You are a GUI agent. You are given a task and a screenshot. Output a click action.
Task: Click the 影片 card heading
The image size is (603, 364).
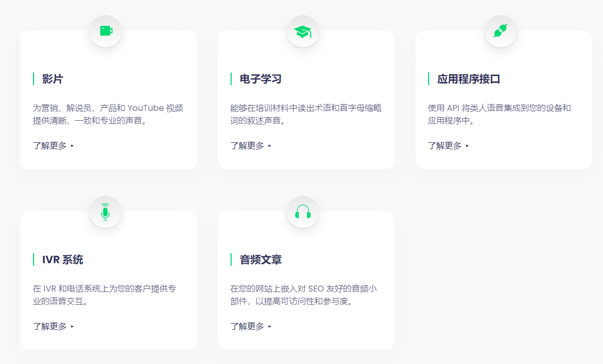[x=53, y=79]
